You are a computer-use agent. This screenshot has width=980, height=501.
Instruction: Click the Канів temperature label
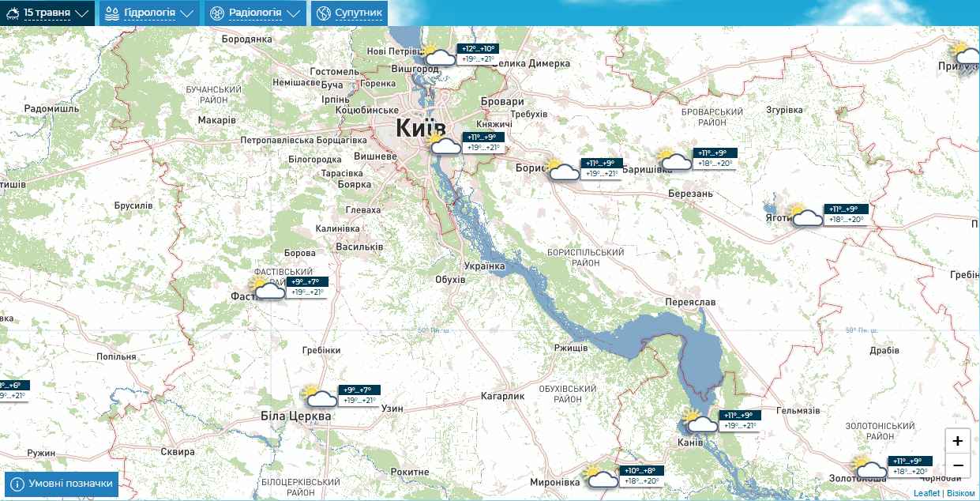[x=739, y=420]
